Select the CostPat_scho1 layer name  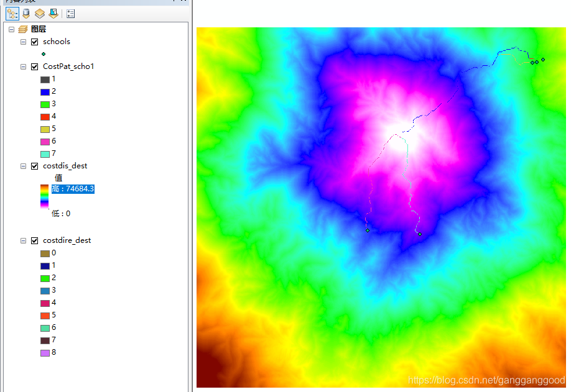coord(68,66)
